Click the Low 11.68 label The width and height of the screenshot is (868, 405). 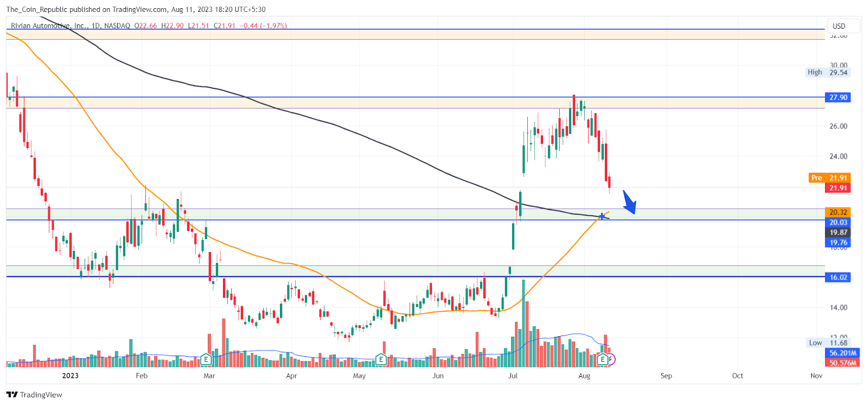pyautogui.click(x=828, y=343)
